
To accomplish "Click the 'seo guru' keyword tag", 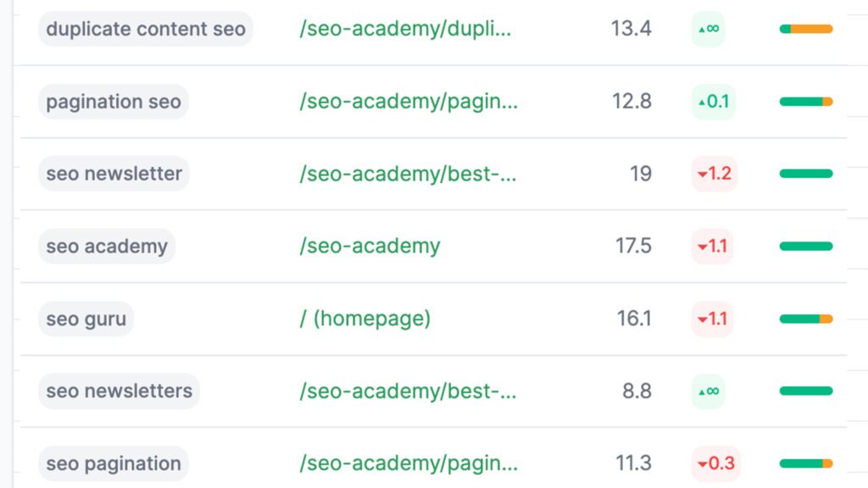I will (x=86, y=319).
